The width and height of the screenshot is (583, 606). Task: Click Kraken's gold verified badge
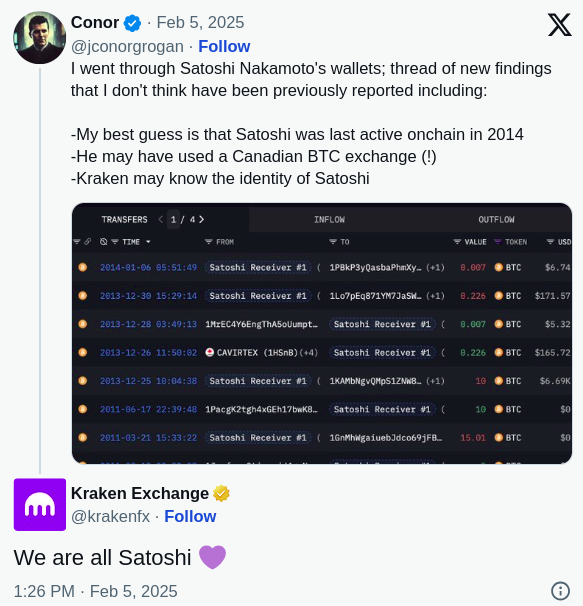(x=221, y=494)
